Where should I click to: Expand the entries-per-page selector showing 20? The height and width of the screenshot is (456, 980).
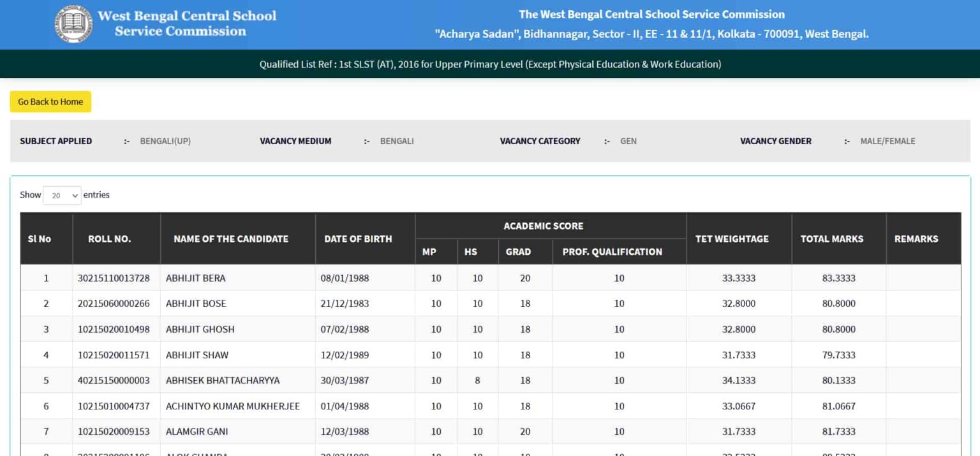[61, 195]
